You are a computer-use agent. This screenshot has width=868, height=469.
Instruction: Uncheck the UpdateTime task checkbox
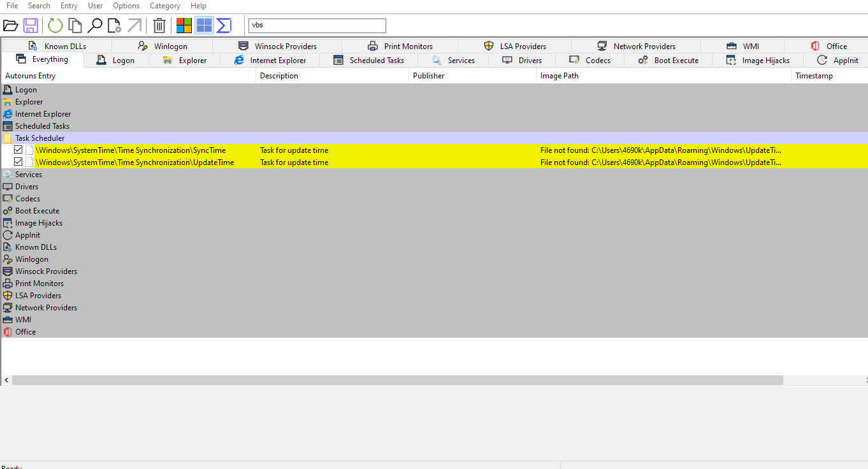point(18,162)
